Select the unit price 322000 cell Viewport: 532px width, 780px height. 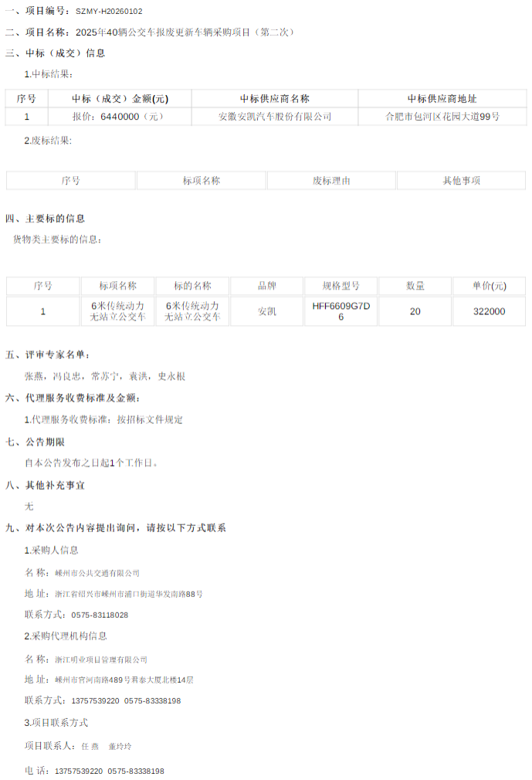[489, 311]
